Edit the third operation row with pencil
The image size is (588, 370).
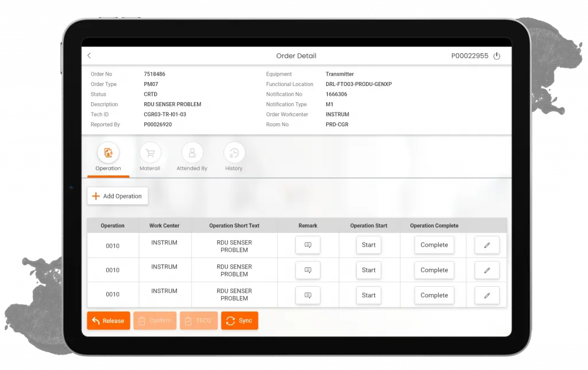point(487,295)
